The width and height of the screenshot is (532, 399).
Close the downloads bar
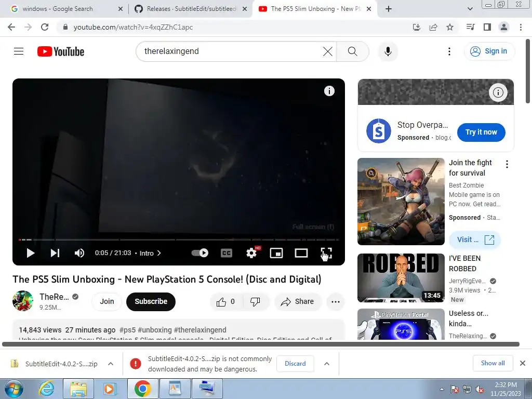(x=523, y=363)
